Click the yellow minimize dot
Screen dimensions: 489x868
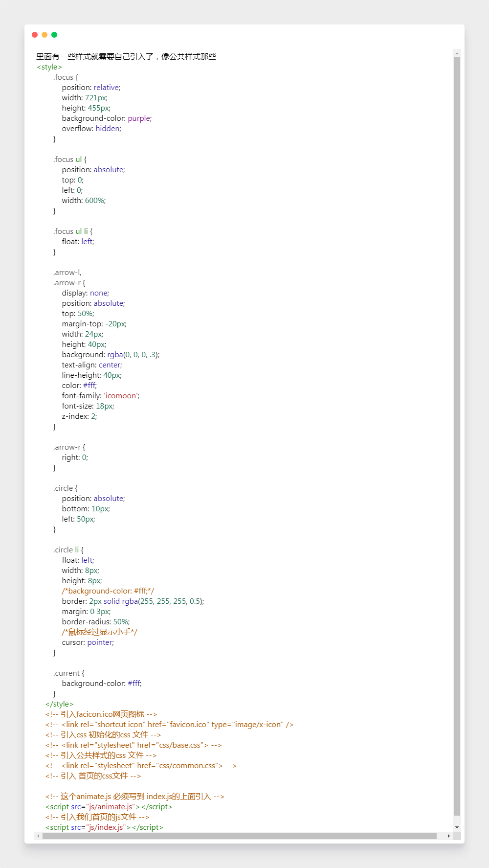44,35
